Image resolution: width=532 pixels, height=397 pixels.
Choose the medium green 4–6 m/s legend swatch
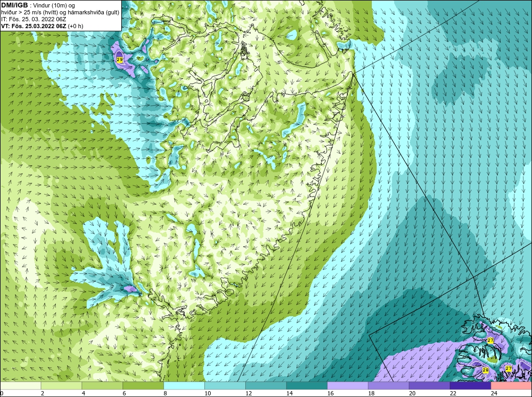point(102,386)
